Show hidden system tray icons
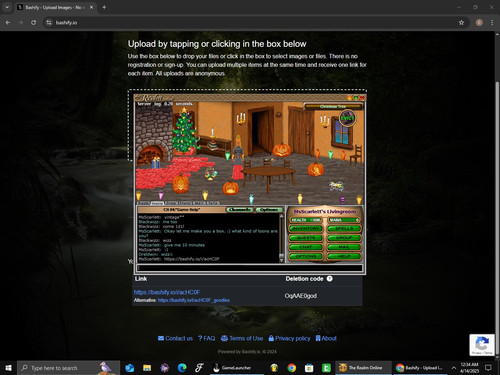Screen dimensions: 500x375 454,368
